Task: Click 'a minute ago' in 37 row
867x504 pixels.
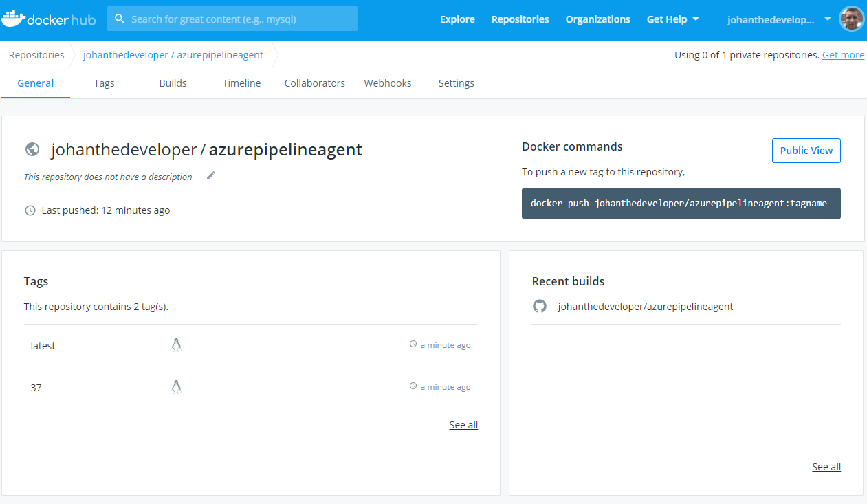Action: (x=446, y=387)
